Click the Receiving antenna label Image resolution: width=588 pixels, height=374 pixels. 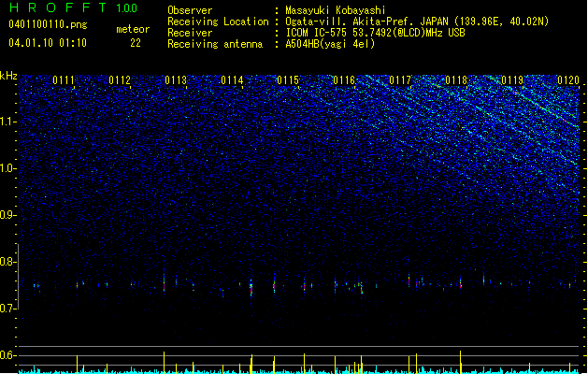coord(215,44)
